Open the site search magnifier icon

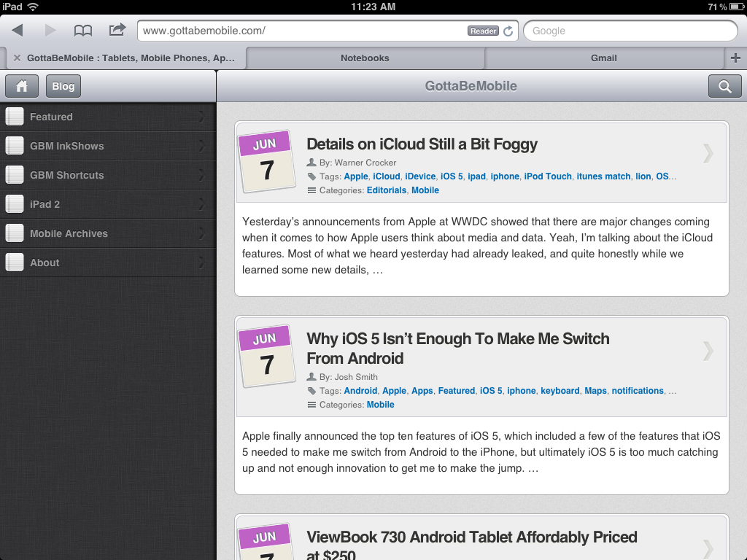[724, 86]
